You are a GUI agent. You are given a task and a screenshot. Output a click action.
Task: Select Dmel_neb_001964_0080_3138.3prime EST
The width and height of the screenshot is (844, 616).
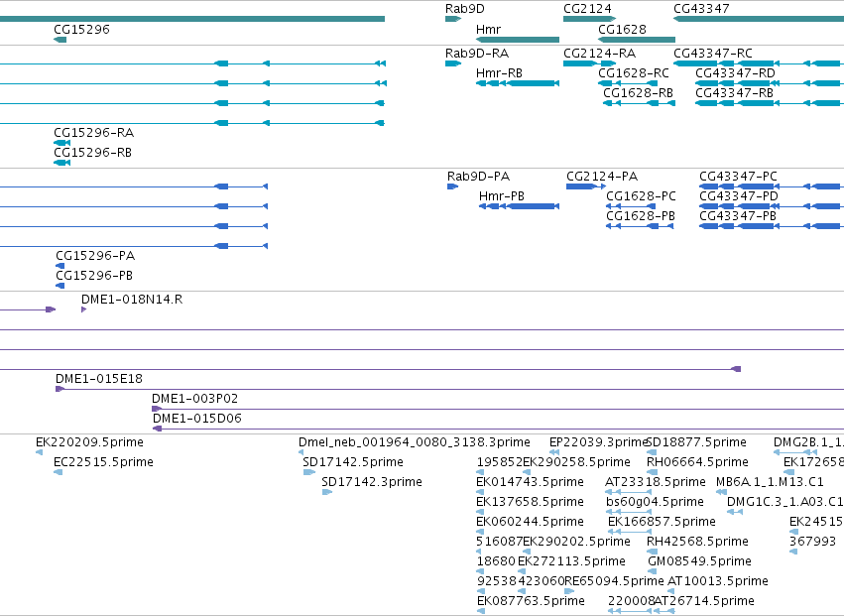coord(301,452)
